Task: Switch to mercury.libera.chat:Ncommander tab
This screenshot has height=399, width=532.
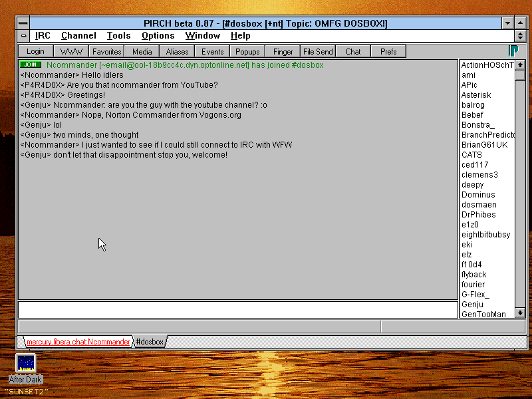Action: pos(78,342)
